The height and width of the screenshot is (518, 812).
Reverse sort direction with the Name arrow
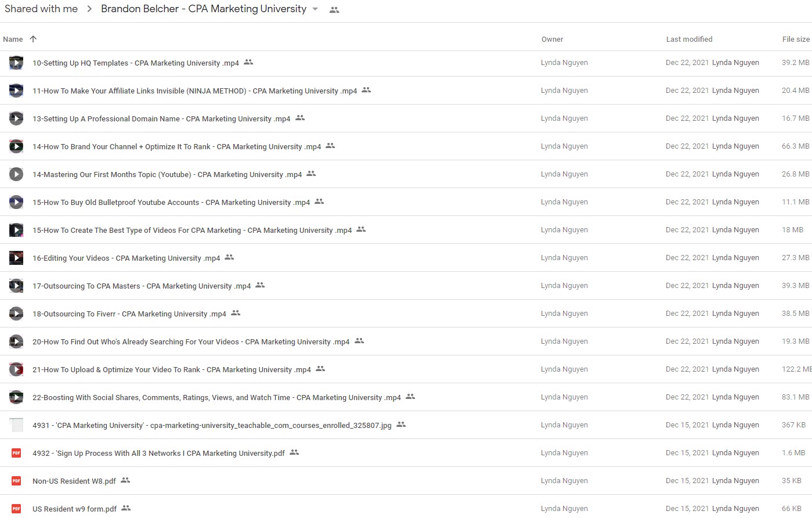click(x=33, y=39)
